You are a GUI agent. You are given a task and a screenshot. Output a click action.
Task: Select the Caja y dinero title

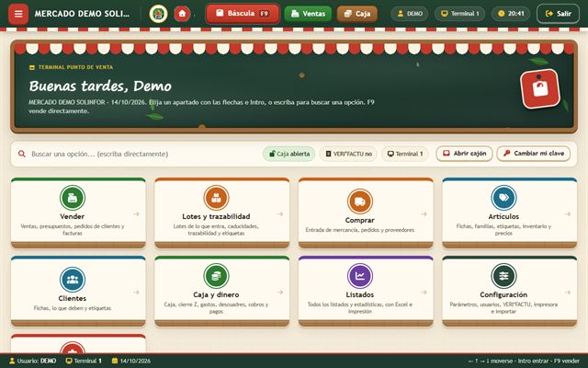pos(216,294)
